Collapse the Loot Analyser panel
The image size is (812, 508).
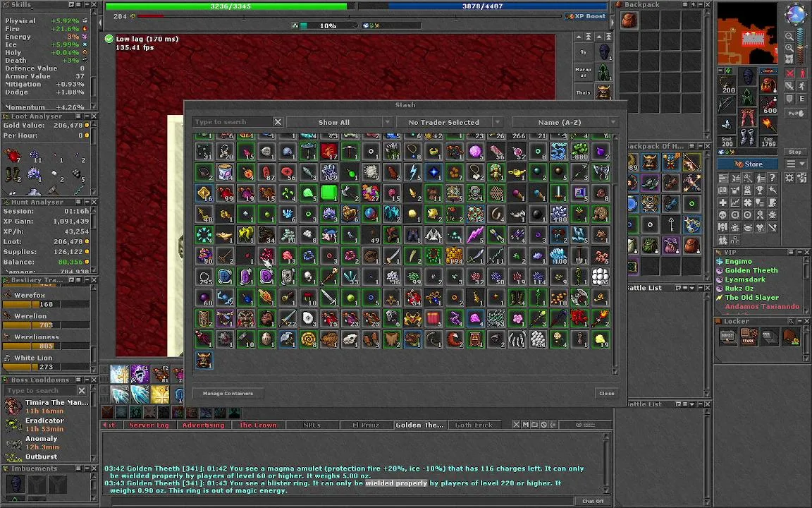[x=87, y=116]
